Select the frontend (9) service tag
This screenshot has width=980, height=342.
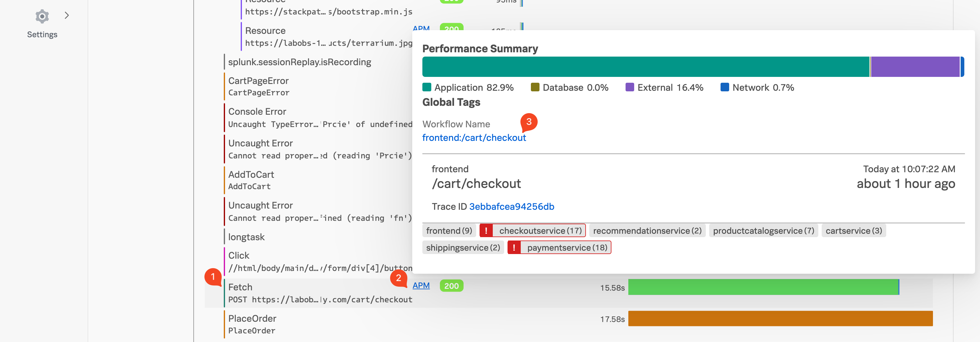[449, 231]
